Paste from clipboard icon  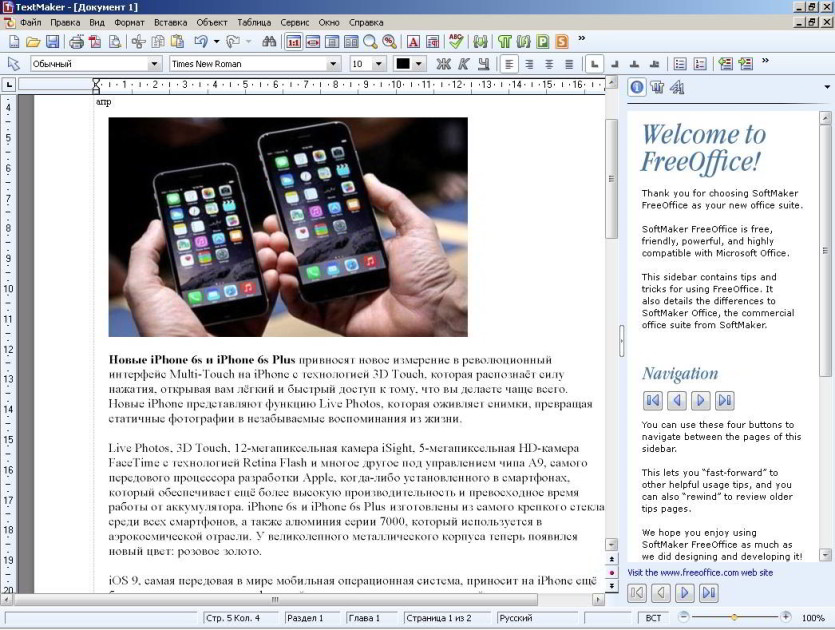pyautogui.click(x=177, y=42)
